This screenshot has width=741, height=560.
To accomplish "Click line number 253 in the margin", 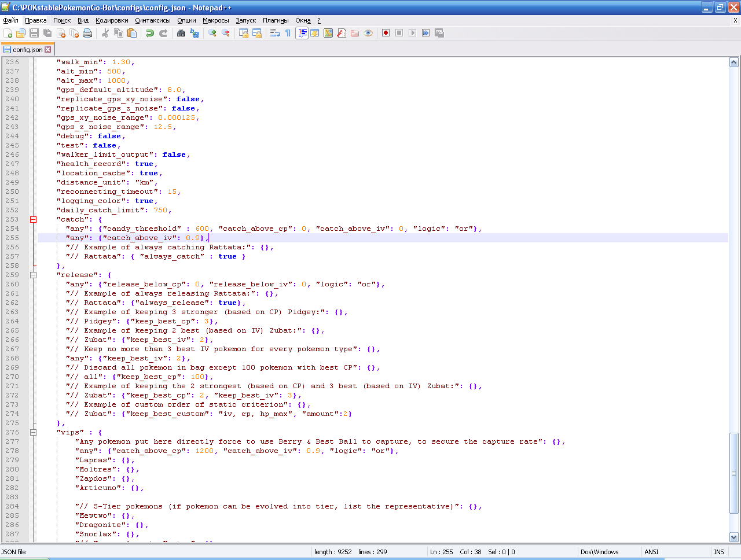I will [x=12, y=219].
